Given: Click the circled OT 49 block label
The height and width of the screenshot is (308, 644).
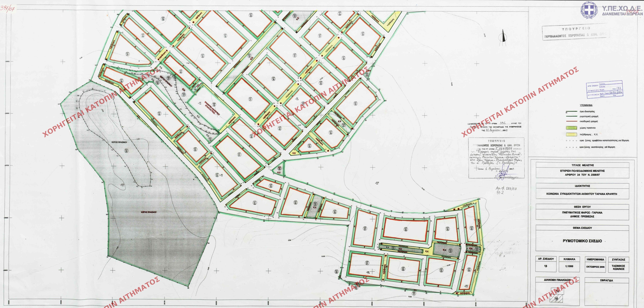Looking at the screenshot, I should (x=159, y=114).
